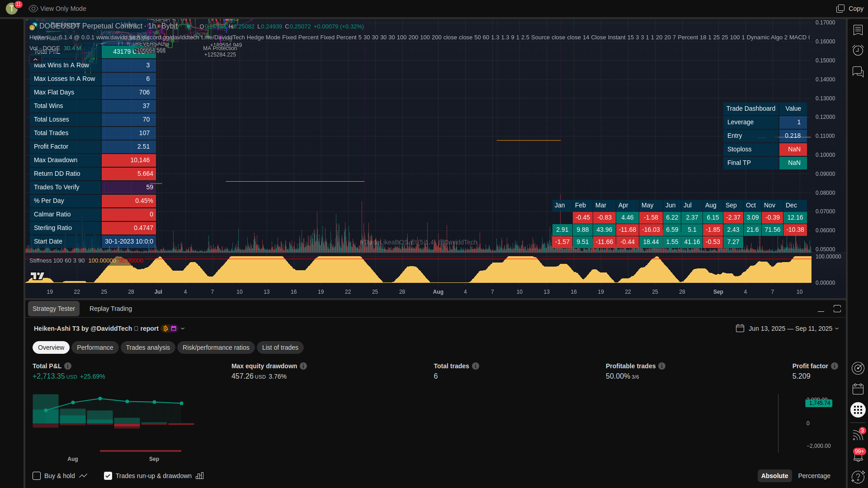Image resolution: width=868 pixels, height=488 pixels.
Task: Open the alerts clock icon
Action: pyautogui.click(x=858, y=50)
